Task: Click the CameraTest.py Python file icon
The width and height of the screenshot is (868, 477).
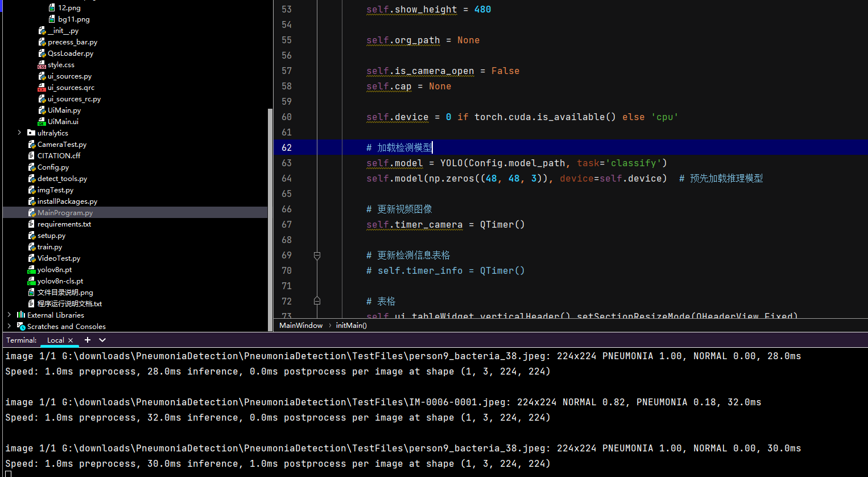Action: click(31, 145)
